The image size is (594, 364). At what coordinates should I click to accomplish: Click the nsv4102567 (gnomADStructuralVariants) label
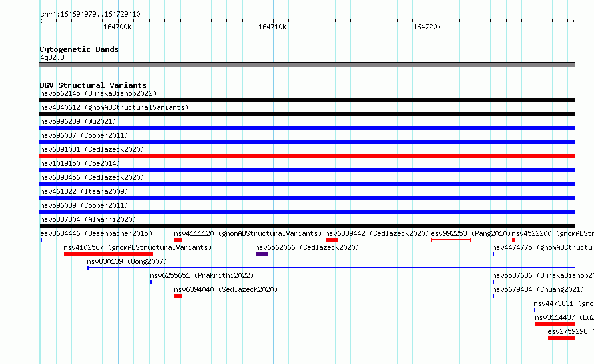point(137,247)
